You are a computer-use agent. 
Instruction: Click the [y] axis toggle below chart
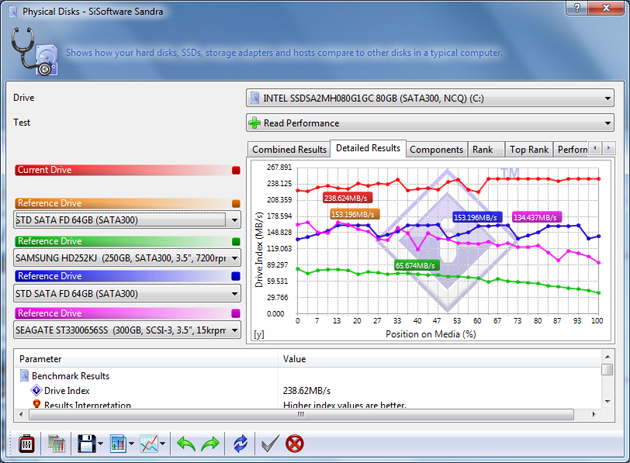pos(259,334)
